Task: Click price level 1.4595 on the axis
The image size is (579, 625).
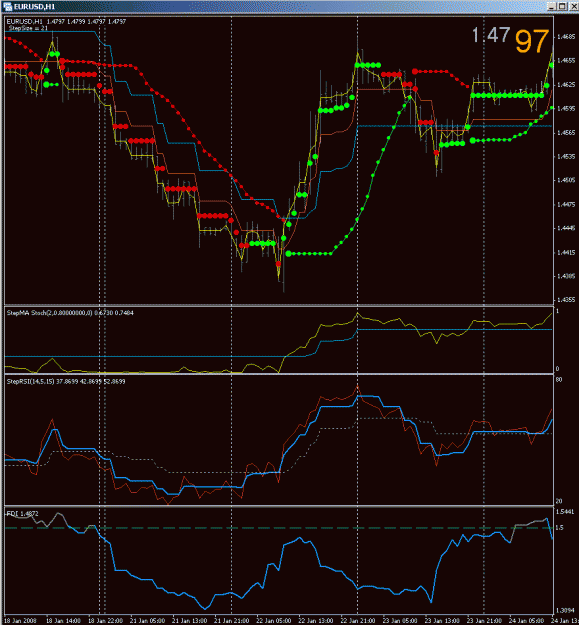Action: coord(565,108)
